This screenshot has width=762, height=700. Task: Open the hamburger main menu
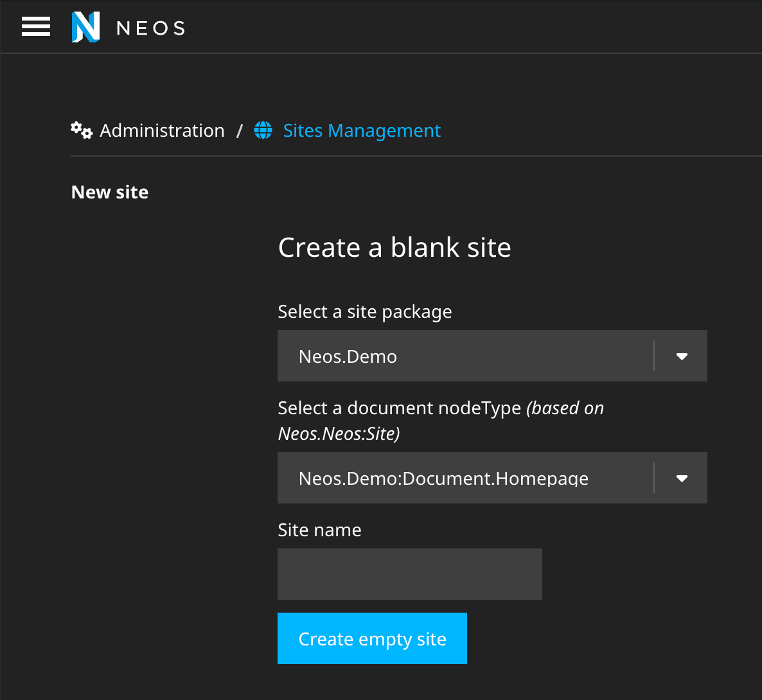pyautogui.click(x=36, y=27)
